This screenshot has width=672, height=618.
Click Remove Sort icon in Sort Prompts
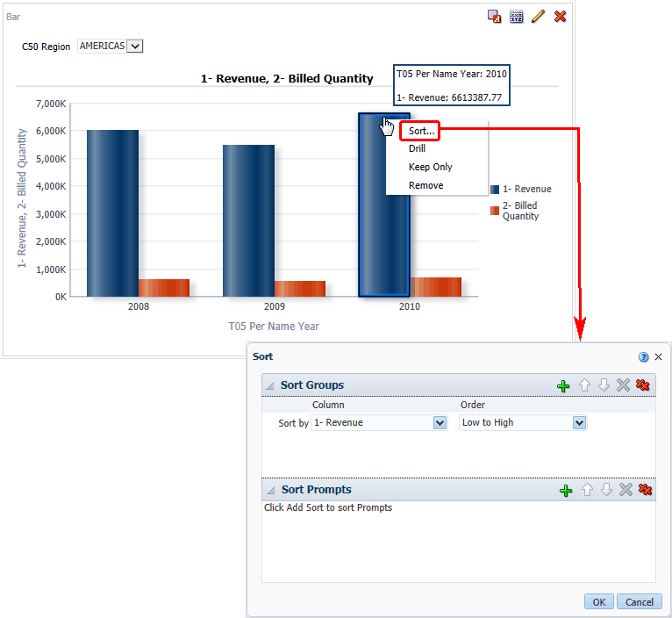[x=626, y=490]
